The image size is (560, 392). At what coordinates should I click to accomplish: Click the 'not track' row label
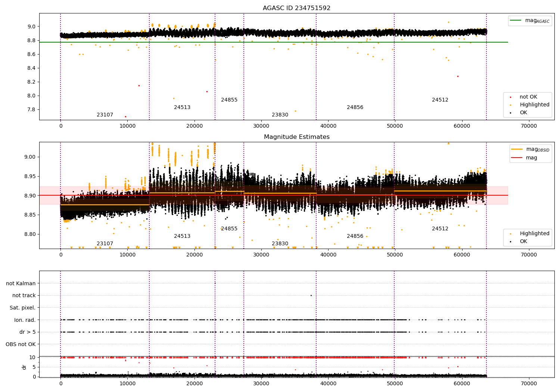click(x=24, y=296)
